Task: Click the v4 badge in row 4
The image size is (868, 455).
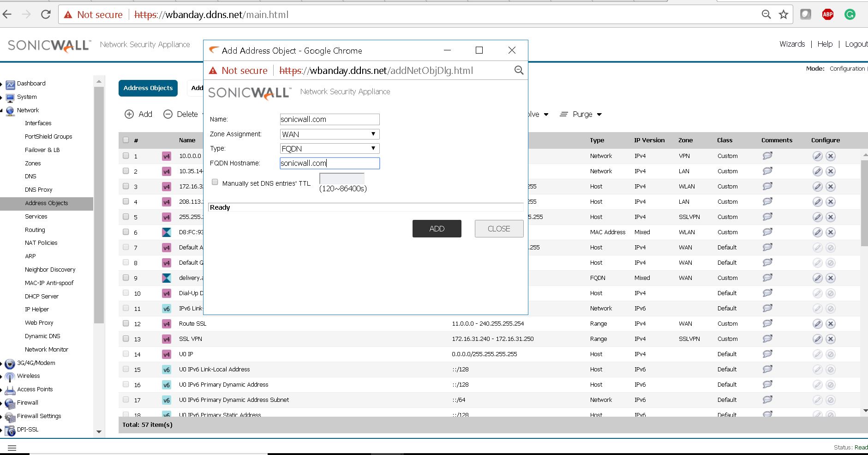Action: coord(167,202)
